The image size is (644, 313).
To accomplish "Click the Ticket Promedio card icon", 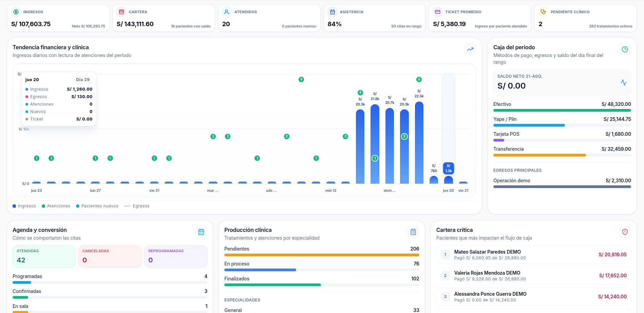I will [x=438, y=12].
